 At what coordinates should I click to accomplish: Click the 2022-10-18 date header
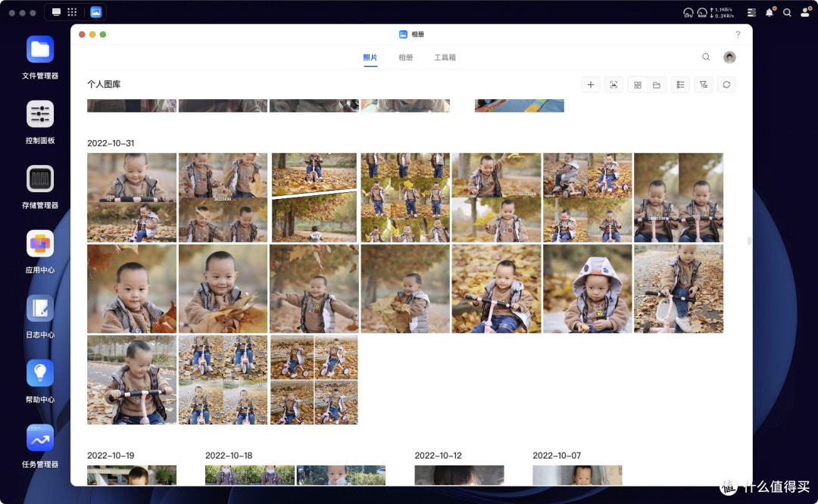pos(229,456)
